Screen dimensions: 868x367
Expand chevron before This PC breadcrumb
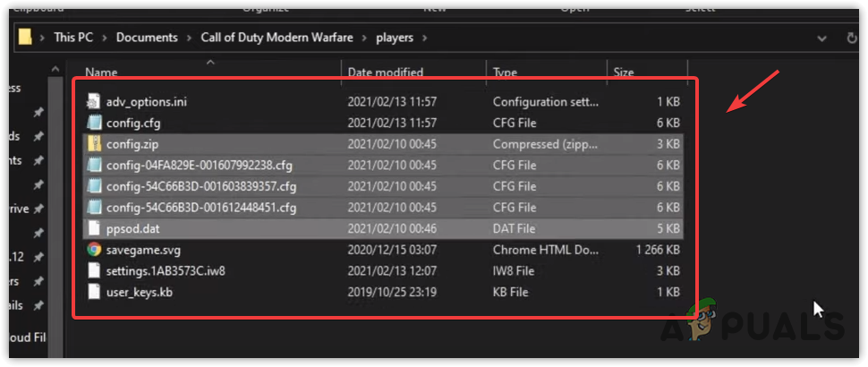pyautogui.click(x=43, y=38)
